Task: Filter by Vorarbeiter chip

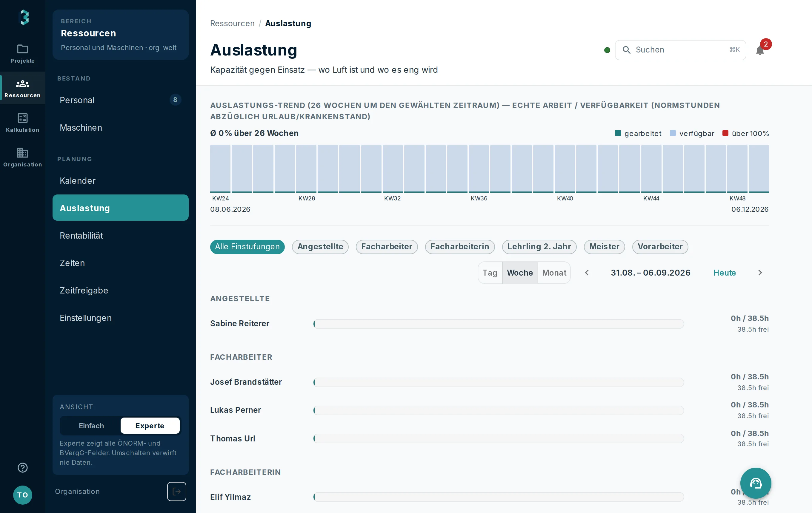Action: pos(660,247)
